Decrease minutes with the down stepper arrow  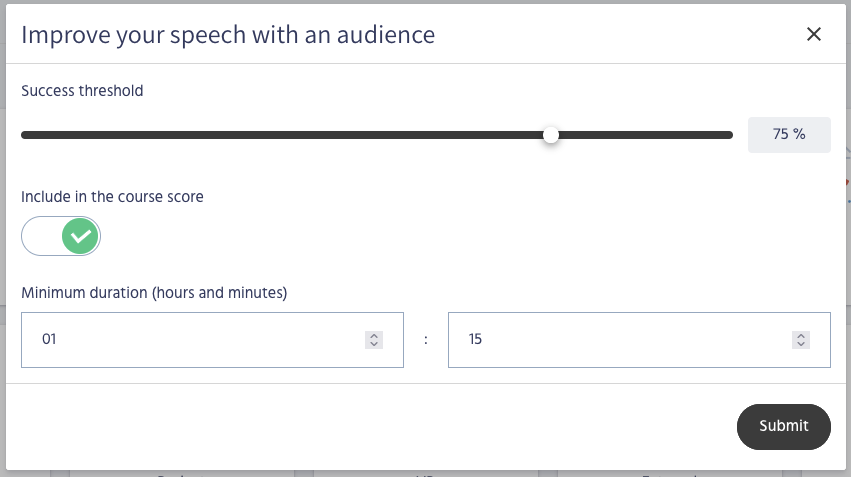800,345
